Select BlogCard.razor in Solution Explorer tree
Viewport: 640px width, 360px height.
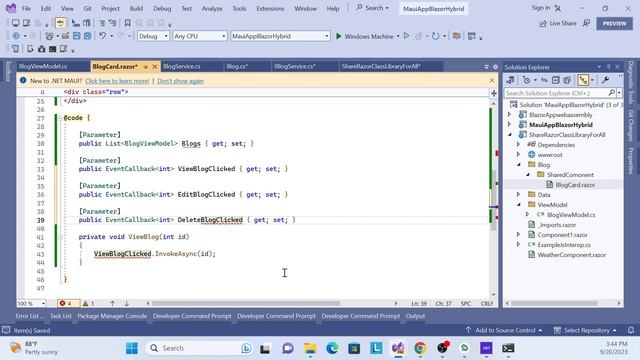point(575,185)
